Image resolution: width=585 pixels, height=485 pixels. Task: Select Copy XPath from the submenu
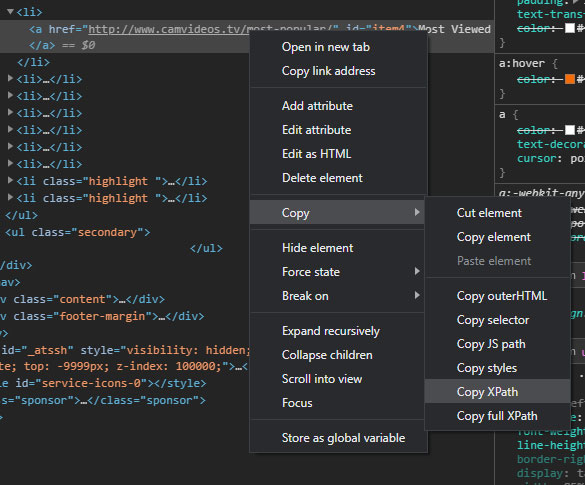(x=497, y=392)
